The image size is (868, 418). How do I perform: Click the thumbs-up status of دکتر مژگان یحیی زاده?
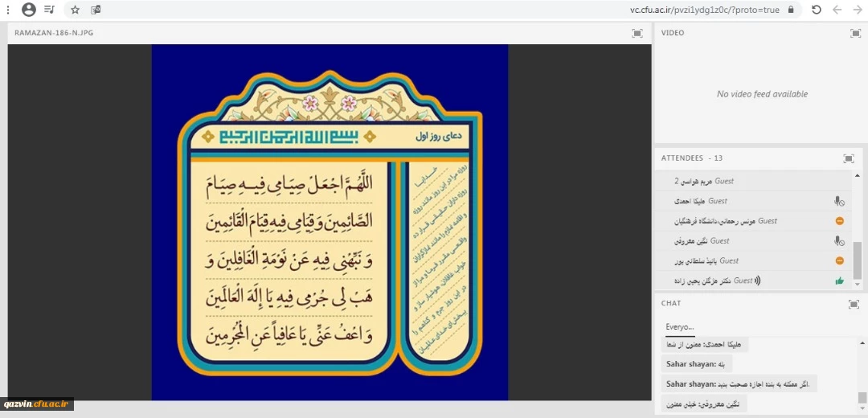[839, 281]
